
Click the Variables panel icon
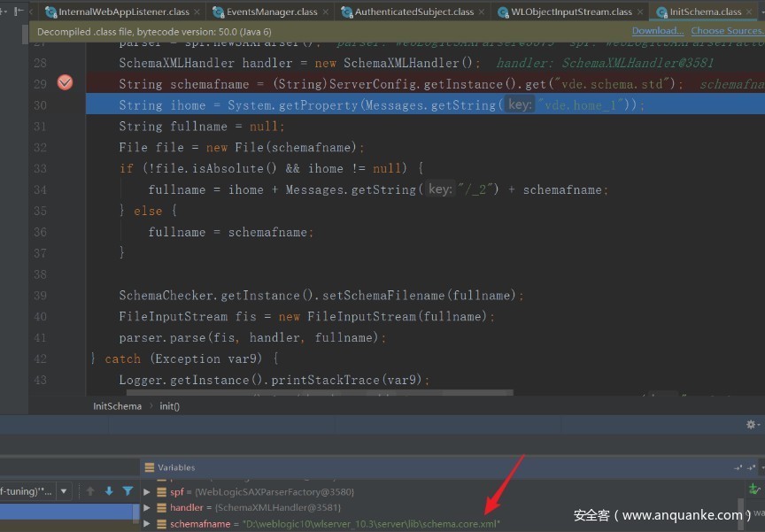[x=149, y=467]
